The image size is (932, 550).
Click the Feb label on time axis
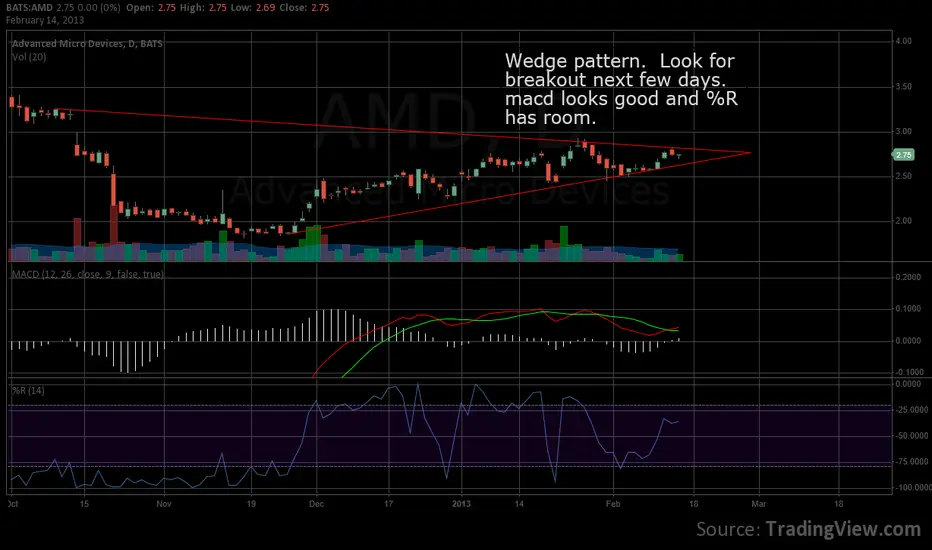pyautogui.click(x=613, y=504)
